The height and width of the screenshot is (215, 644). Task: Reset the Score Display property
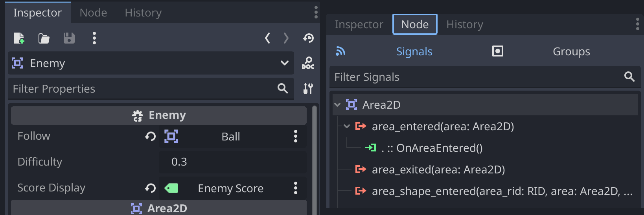pos(150,188)
